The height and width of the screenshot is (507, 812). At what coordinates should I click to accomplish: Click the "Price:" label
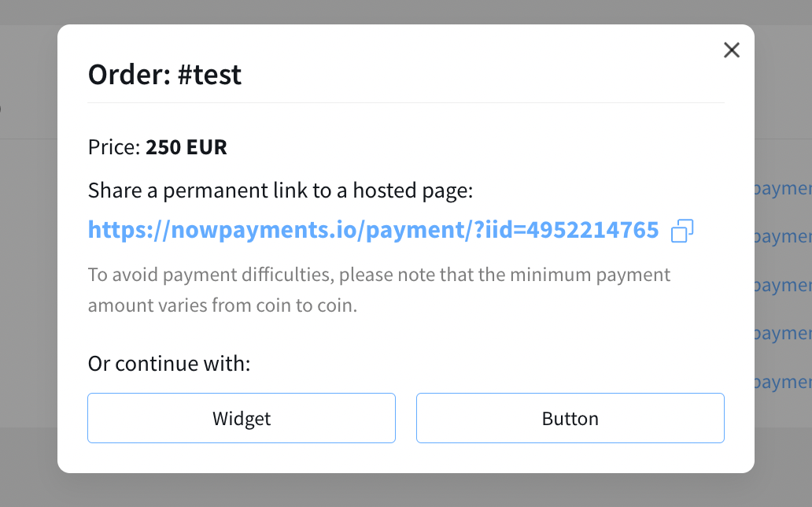[x=114, y=147]
